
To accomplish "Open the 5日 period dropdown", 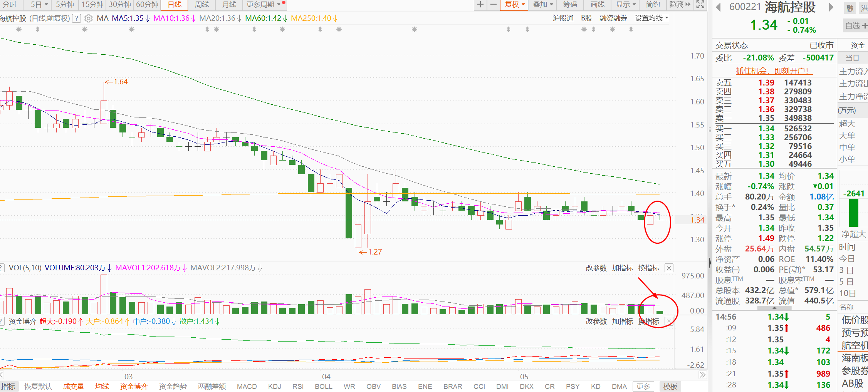I will pyautogui.click(x=40, y=5).
